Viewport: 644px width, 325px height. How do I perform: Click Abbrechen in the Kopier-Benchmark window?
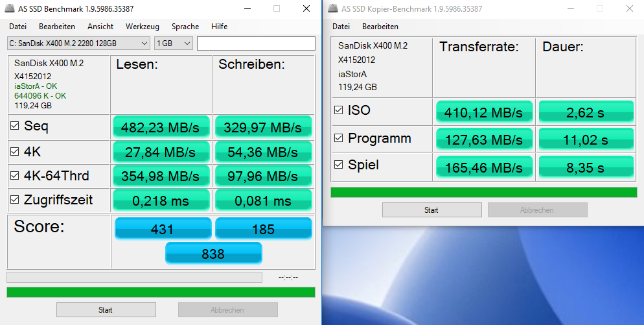coord(537,210)
